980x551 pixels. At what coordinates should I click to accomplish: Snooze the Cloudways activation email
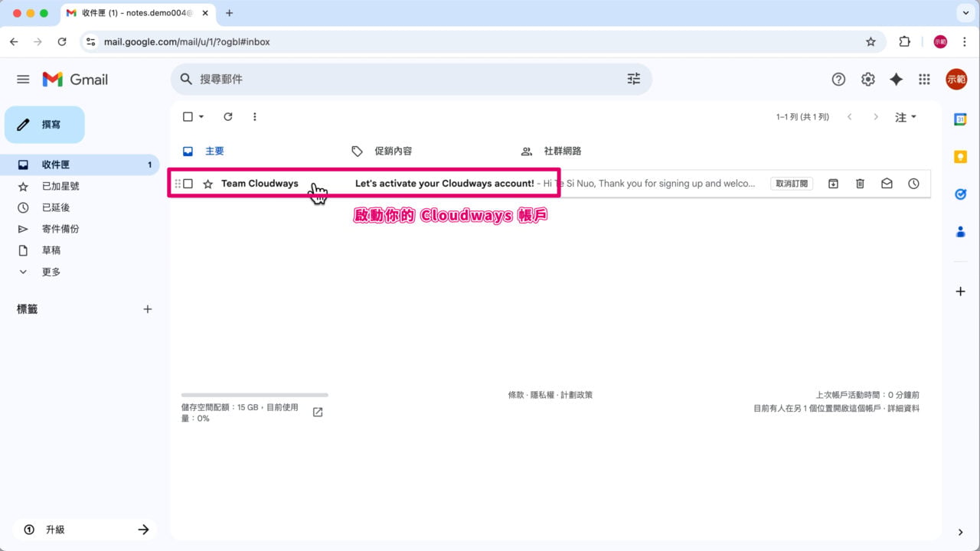pos(913,183)
